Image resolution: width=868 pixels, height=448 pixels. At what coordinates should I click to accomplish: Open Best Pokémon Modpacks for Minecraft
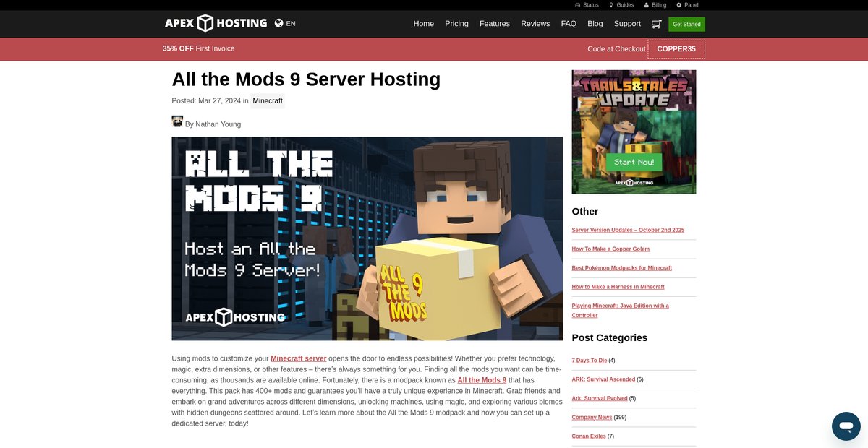622,268
